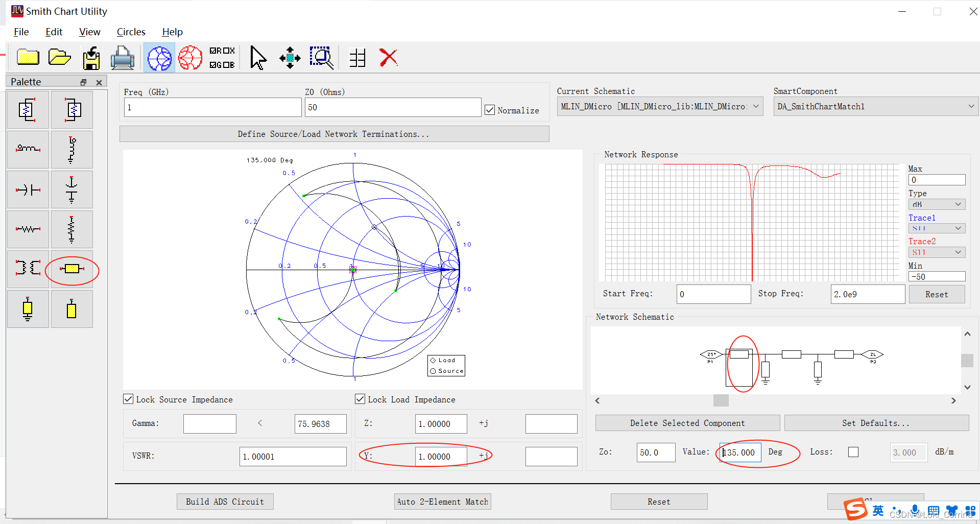Click the grid table toolbar icon
The height and width of the screenshot is (524, 980).
(x=357, y=58)
